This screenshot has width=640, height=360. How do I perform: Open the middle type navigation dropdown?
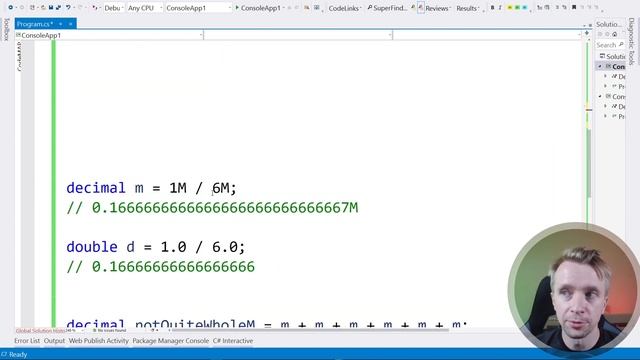point(298,36)
